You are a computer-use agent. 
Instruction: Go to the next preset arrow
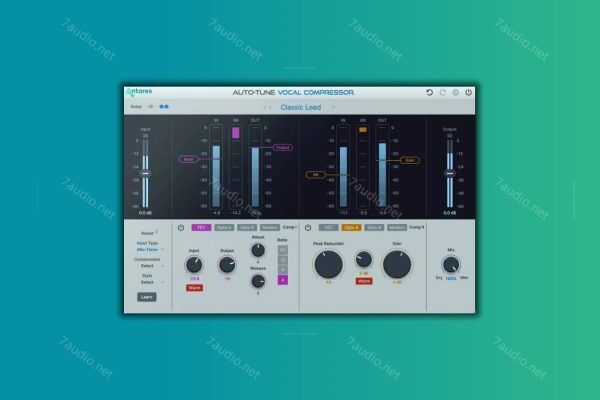point(270,108)
